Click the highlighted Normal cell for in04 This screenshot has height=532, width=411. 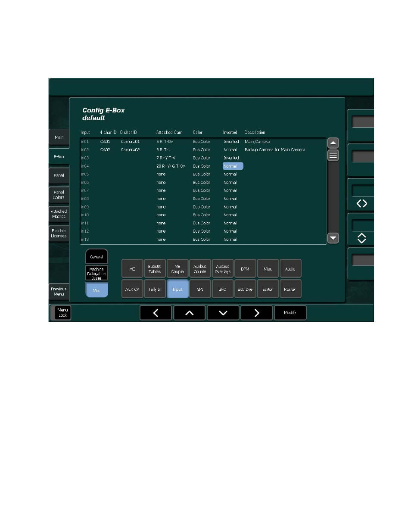(x=233, y=166)
